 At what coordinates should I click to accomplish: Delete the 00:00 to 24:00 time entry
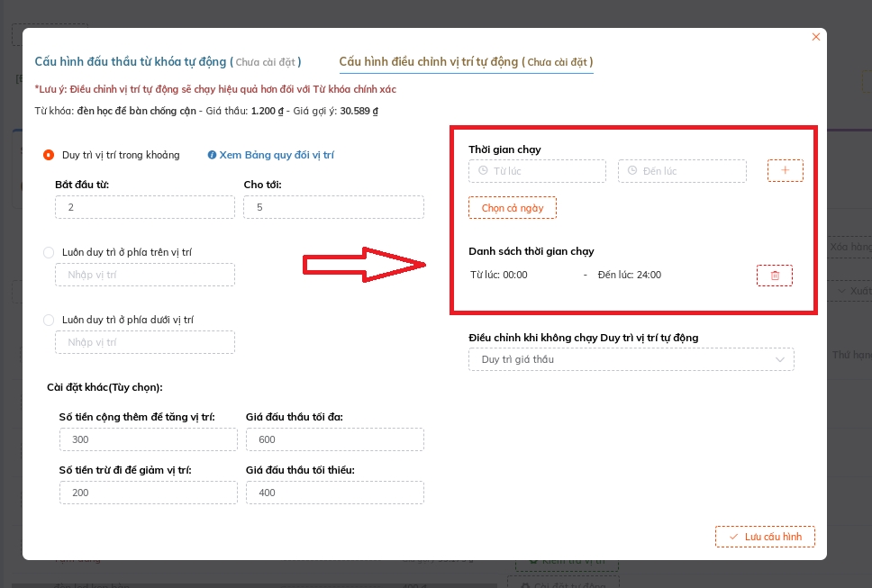(775, 276)
